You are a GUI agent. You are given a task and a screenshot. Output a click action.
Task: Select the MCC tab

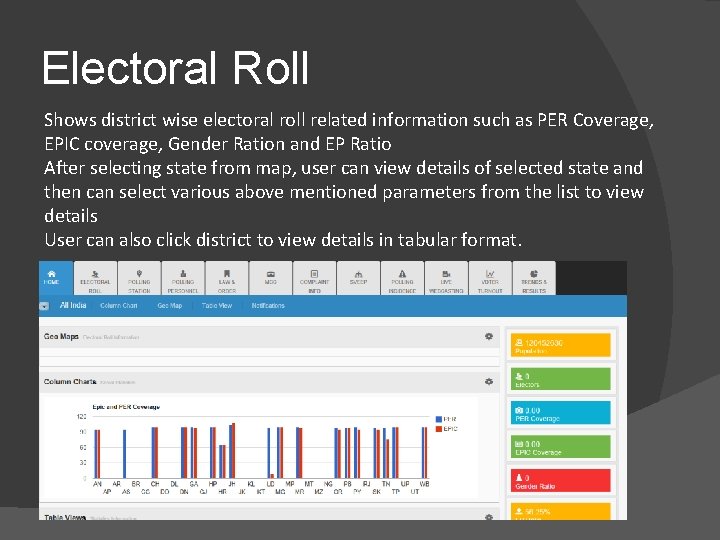click(270, 278)
